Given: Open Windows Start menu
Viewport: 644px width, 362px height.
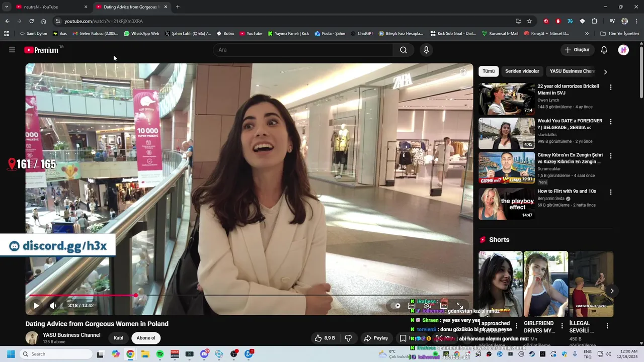Looking at the screenshot, I should click(11, 354).
